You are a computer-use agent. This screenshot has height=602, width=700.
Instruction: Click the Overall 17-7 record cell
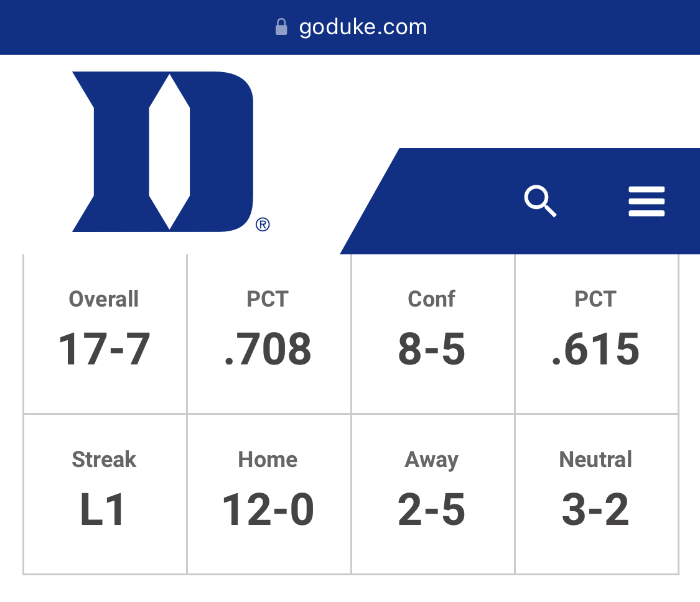point(105,334)
